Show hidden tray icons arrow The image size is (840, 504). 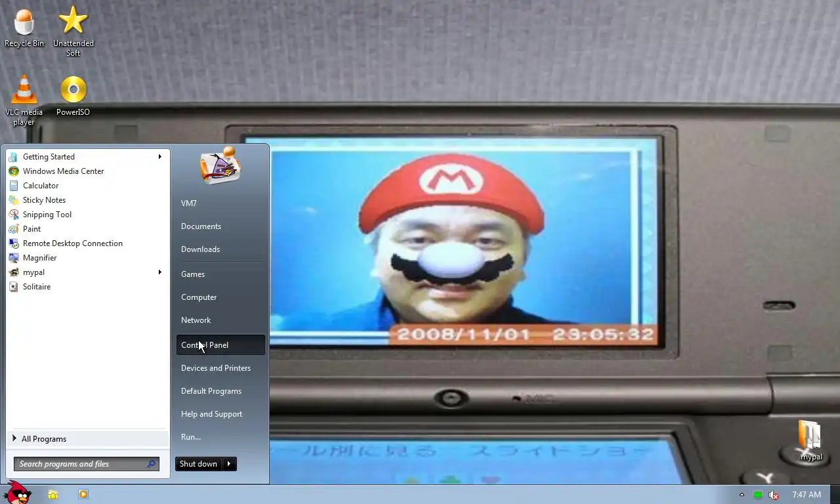[x=742, y=495]
